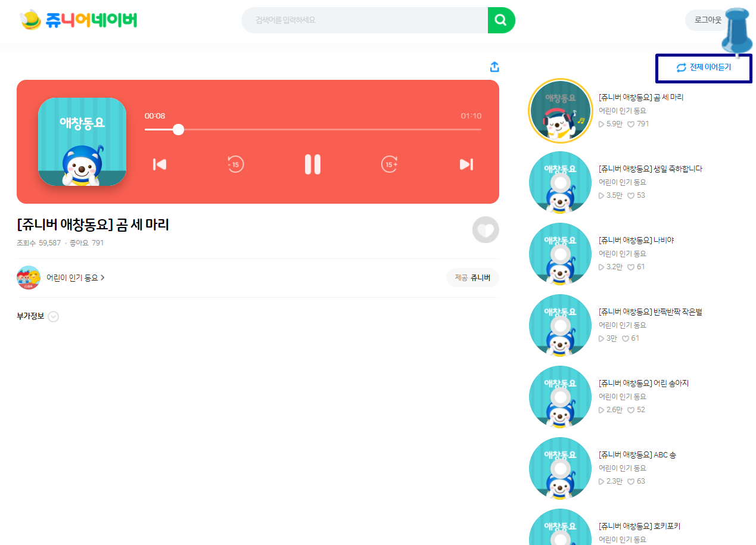The image size is (756, 545).
Task: Click 조회수 59,587 view count text
Action: (x=39, y=243)
